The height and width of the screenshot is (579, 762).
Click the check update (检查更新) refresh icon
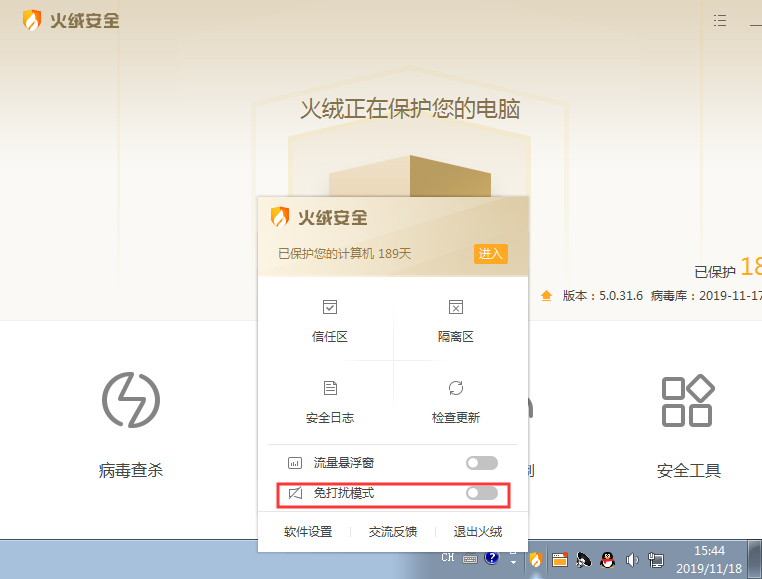coord(456,388)
